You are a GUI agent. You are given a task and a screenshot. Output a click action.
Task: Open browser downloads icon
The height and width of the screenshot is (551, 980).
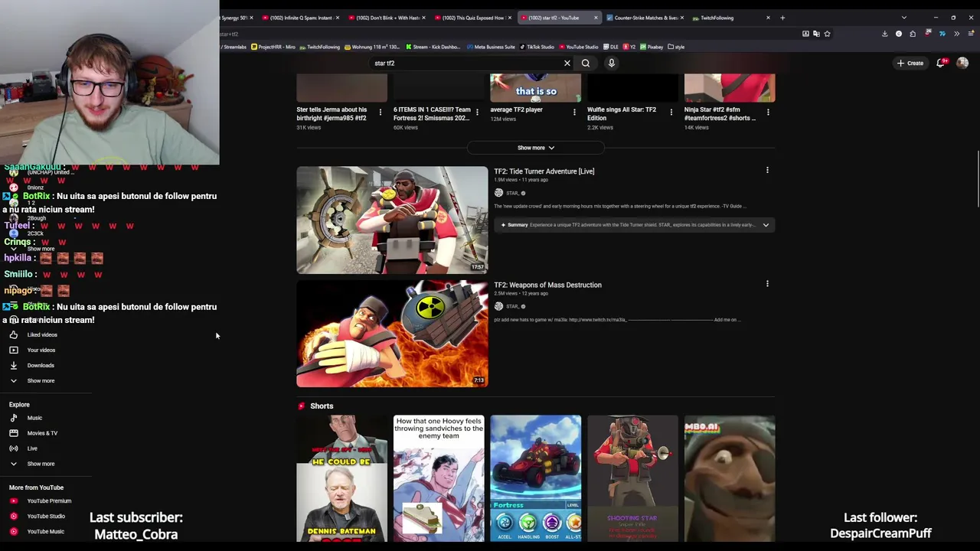coord(884,34)
